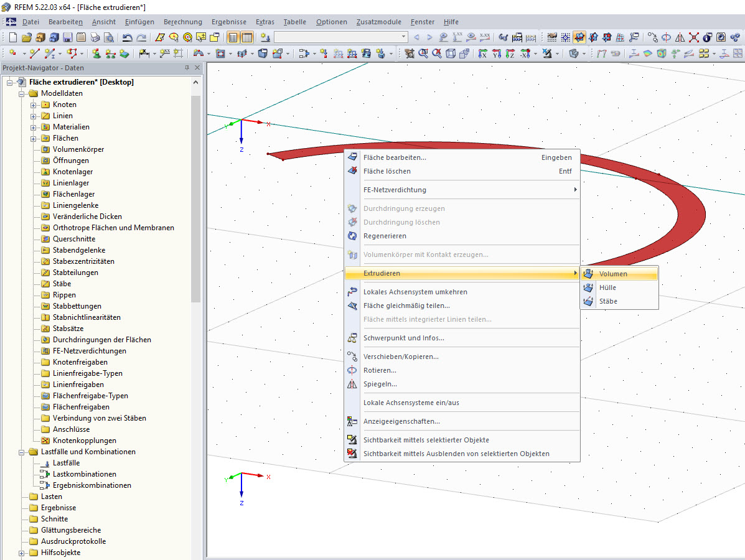Toggle the second table view button
Screen dimensions: 745x560
[247, 37]
